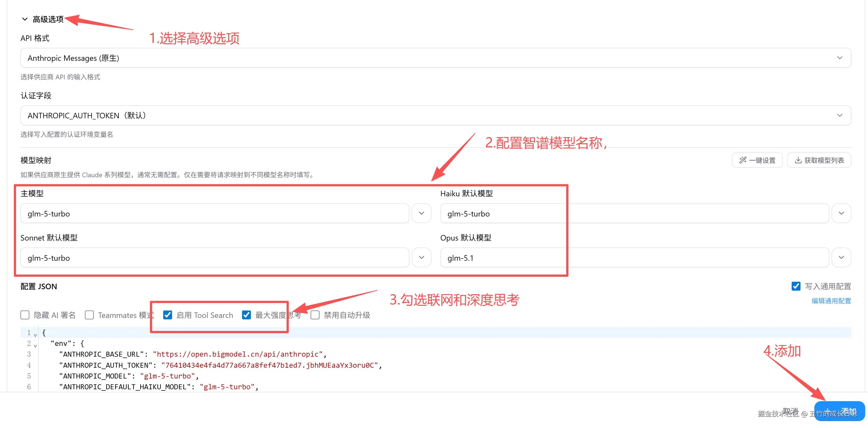Image resolution: width=868 pixels, height=428 pixels.
Task: Focus the Haiku 默认模型 input field
Action: click(635, 213)
